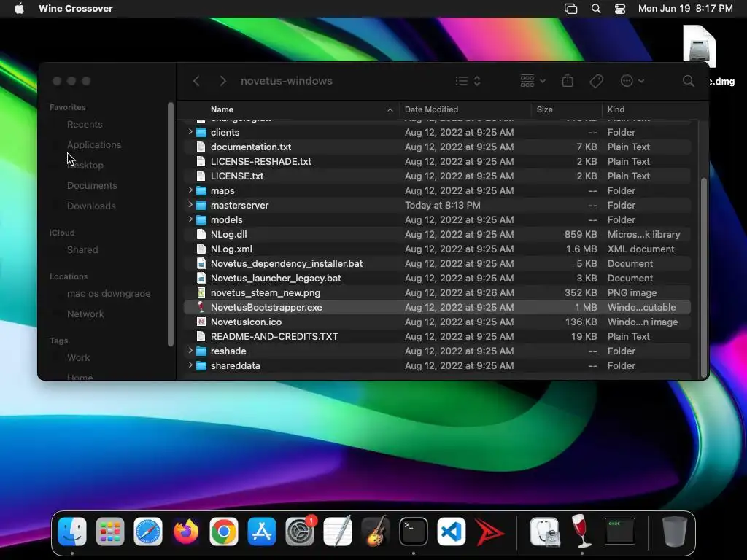Go forward with the Finder forward arrow
This screenshot has width=747, height=560.
click(x=222, y=81)
